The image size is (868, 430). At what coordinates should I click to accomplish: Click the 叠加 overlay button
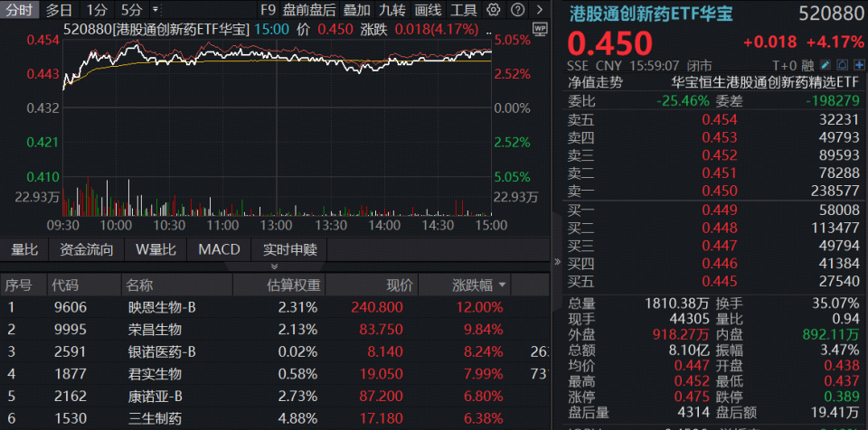356,9
